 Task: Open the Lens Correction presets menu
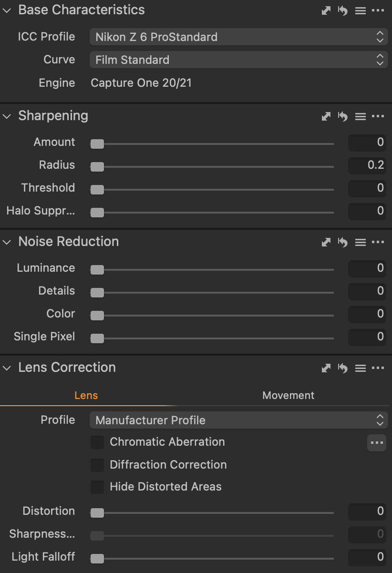[361, 368]
